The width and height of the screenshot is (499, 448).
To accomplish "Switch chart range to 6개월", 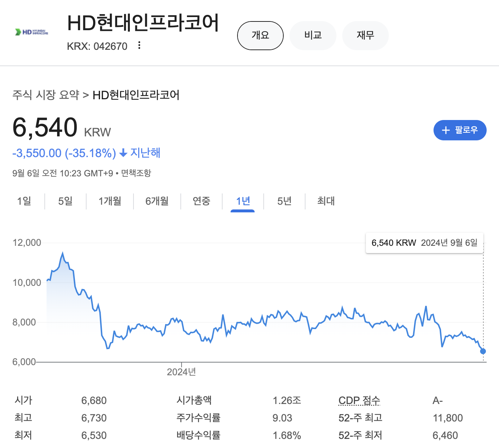I will point(157,201).
